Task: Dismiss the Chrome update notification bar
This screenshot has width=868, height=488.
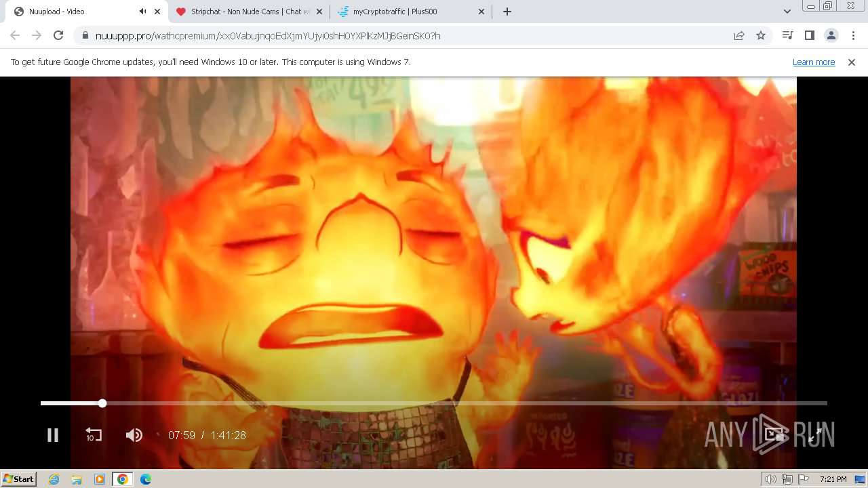Action: (852, 62)
